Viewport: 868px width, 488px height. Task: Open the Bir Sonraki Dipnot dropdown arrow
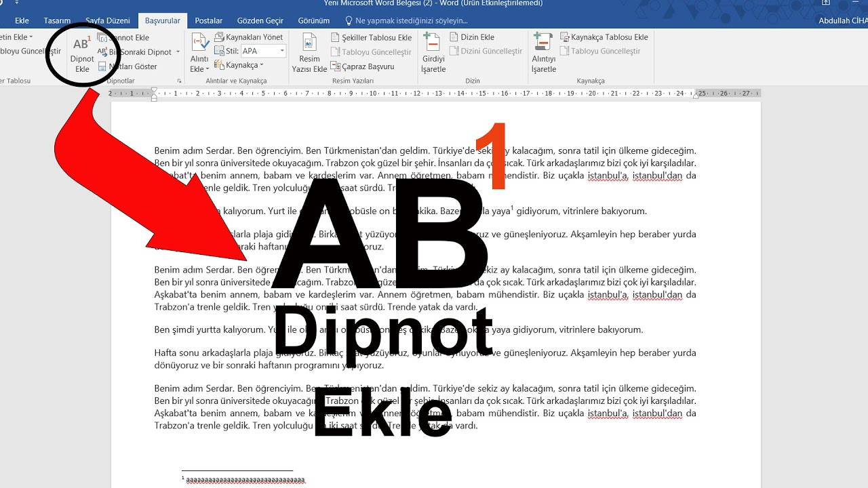click(x=178, y=52)
